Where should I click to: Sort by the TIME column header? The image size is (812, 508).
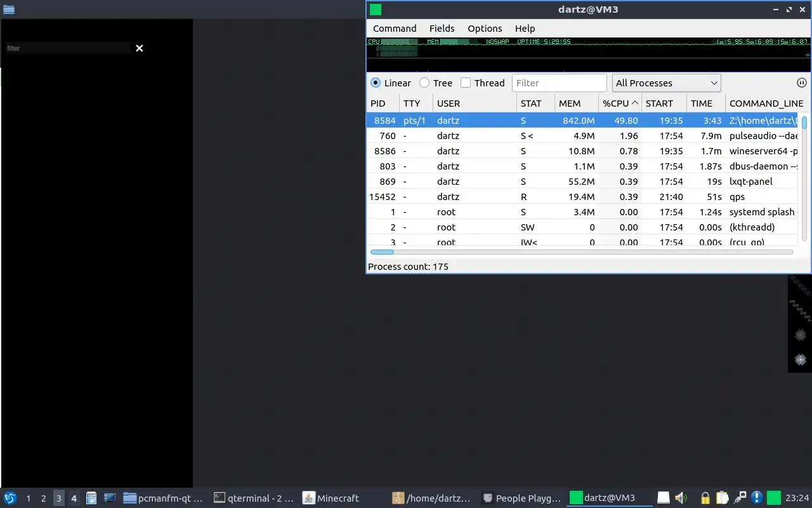click(706, 104)
